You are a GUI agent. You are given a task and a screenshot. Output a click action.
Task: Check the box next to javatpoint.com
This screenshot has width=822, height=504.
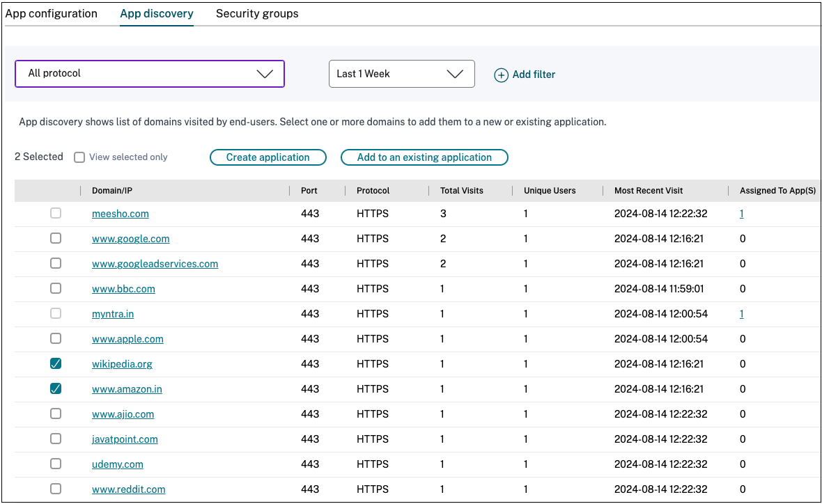(56, 439)
